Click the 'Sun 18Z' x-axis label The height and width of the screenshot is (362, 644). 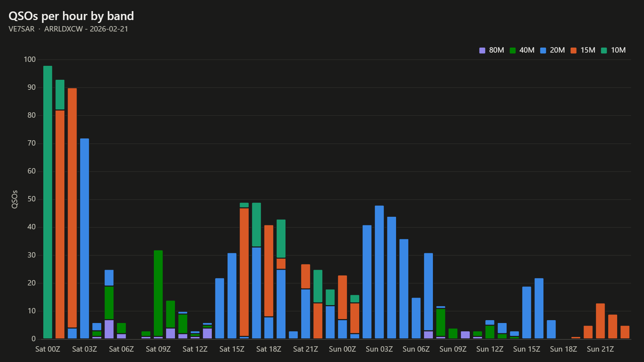pyautogui.click(x=563, y=349)
